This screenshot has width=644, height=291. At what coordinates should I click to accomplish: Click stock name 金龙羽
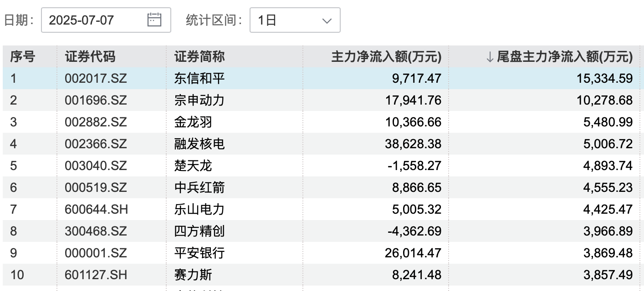tap(193, 122)
